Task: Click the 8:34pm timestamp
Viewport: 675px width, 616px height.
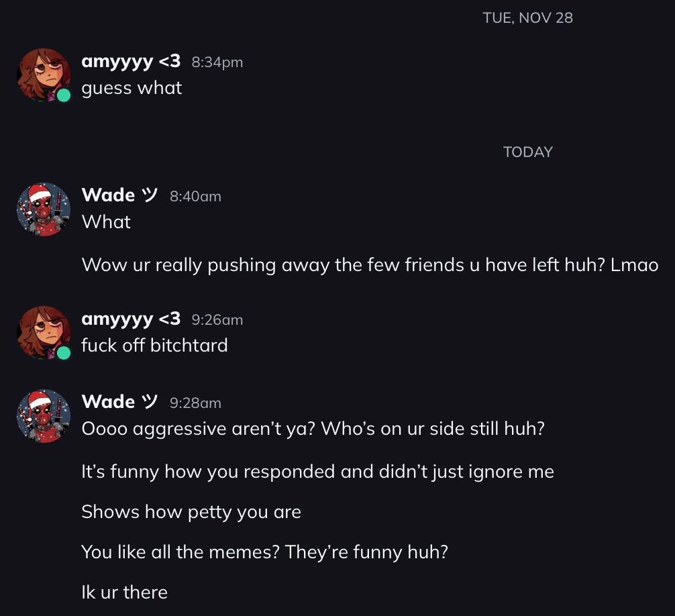Action: pyautogui.click(x=217, y=62)
